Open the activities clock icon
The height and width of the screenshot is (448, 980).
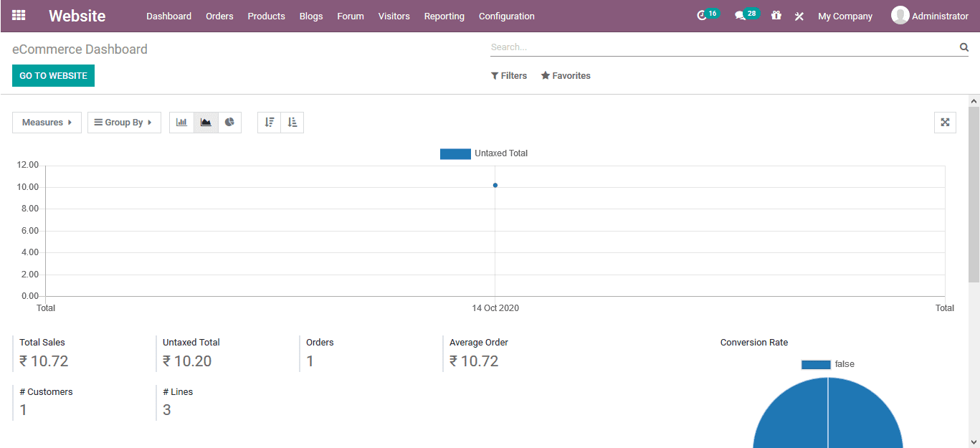point(701,15)
